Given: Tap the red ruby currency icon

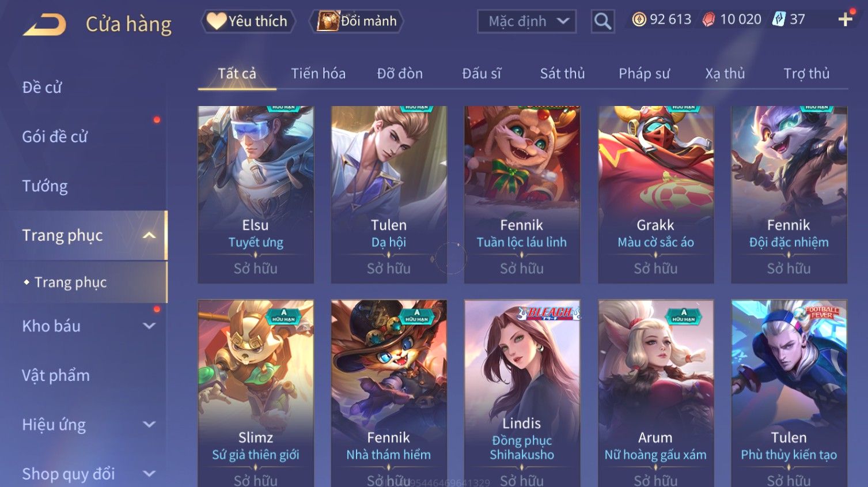Looking at the screenshot, I should click(708, 20).
